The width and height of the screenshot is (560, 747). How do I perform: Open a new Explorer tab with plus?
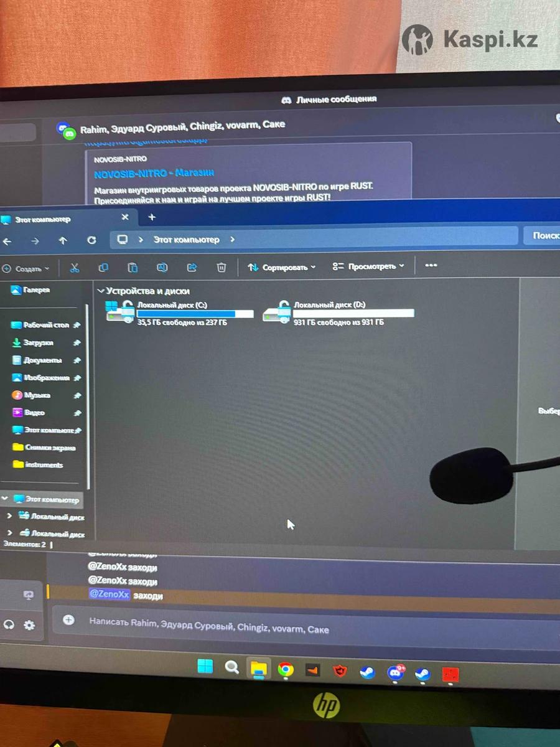click(x=152, y=217)
